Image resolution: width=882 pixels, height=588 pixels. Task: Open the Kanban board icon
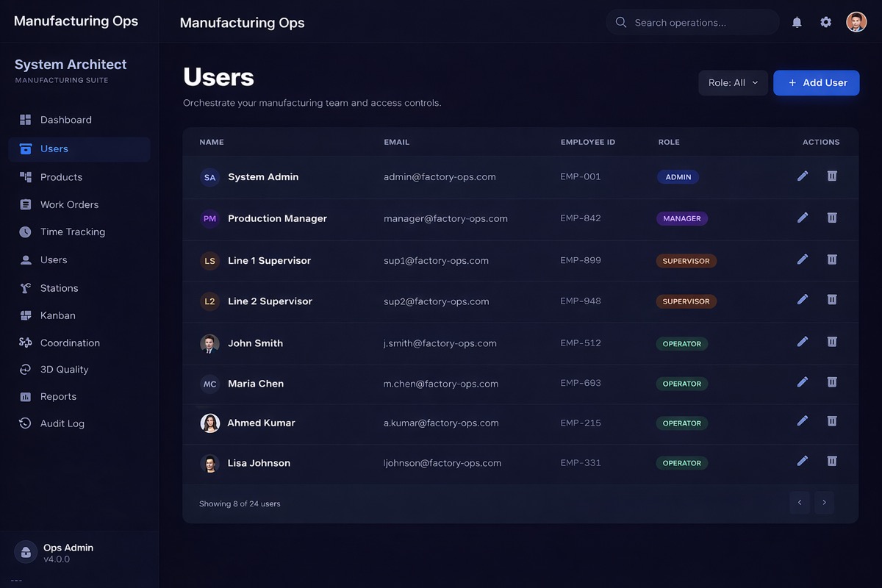click(x=26, y=315)
